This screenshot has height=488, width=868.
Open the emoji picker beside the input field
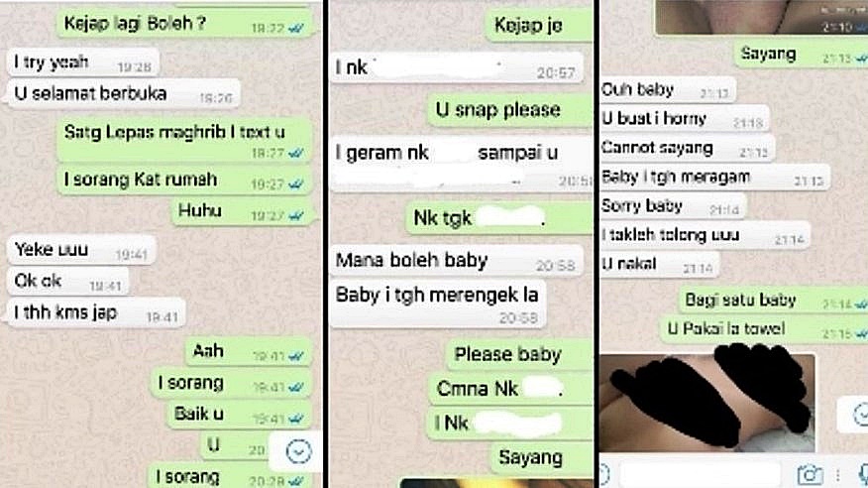604,475
